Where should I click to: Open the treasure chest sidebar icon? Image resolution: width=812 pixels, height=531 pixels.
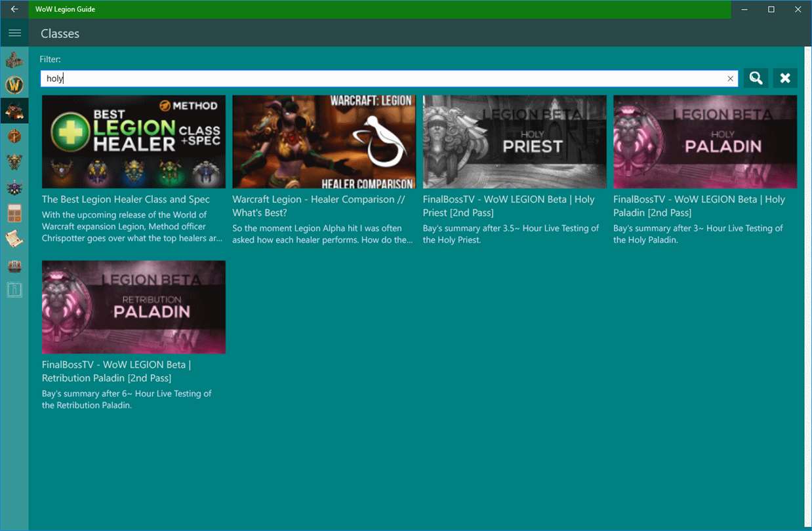click(14, 265)
